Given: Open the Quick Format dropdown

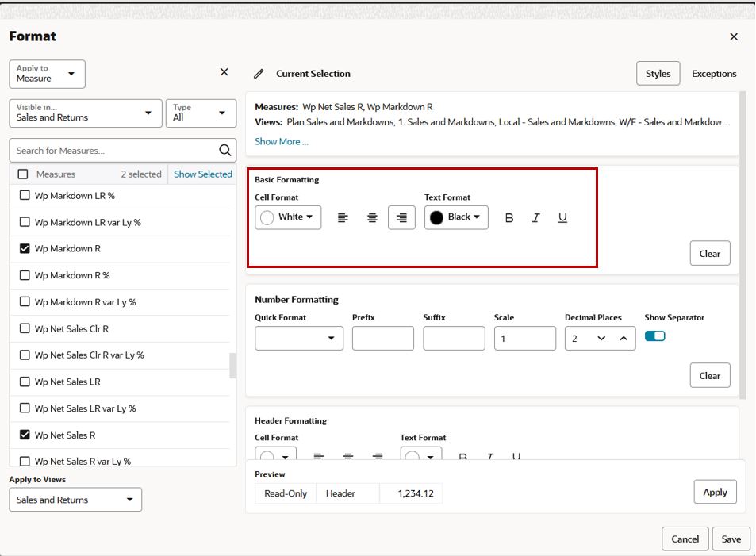Looking at the screenshot, I should tap(299, 338).
